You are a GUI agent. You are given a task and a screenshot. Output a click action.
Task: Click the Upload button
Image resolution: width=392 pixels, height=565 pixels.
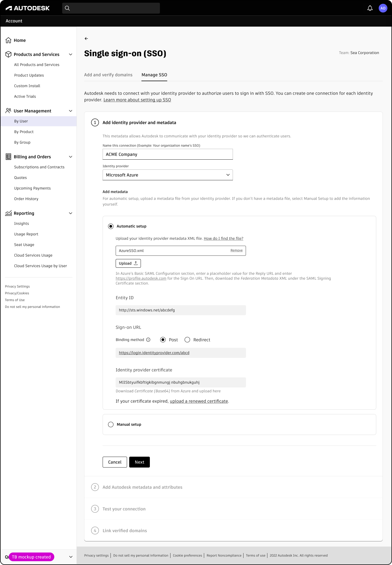coord(128,263)
